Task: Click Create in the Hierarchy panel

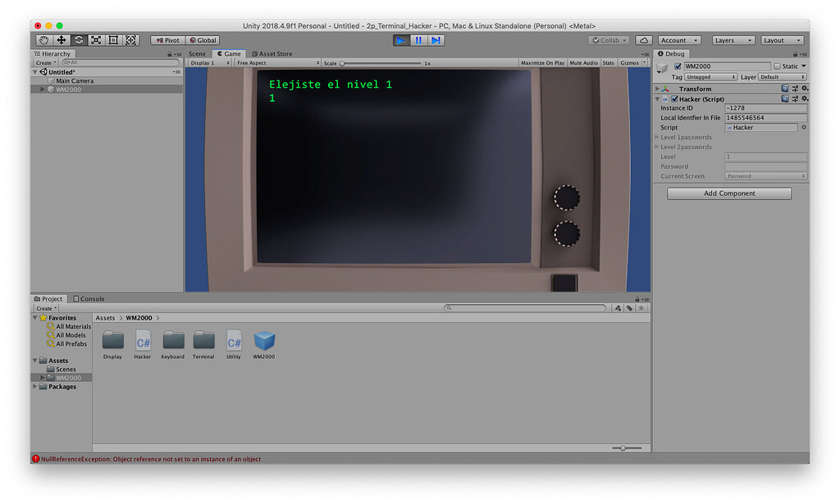Action: pyautogui.click(x=46, y=62)
